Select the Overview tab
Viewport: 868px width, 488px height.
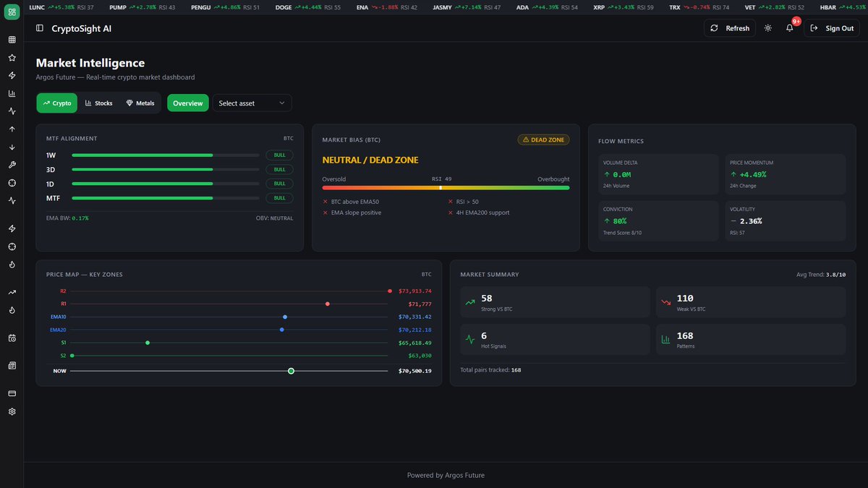tap(188, 103)
